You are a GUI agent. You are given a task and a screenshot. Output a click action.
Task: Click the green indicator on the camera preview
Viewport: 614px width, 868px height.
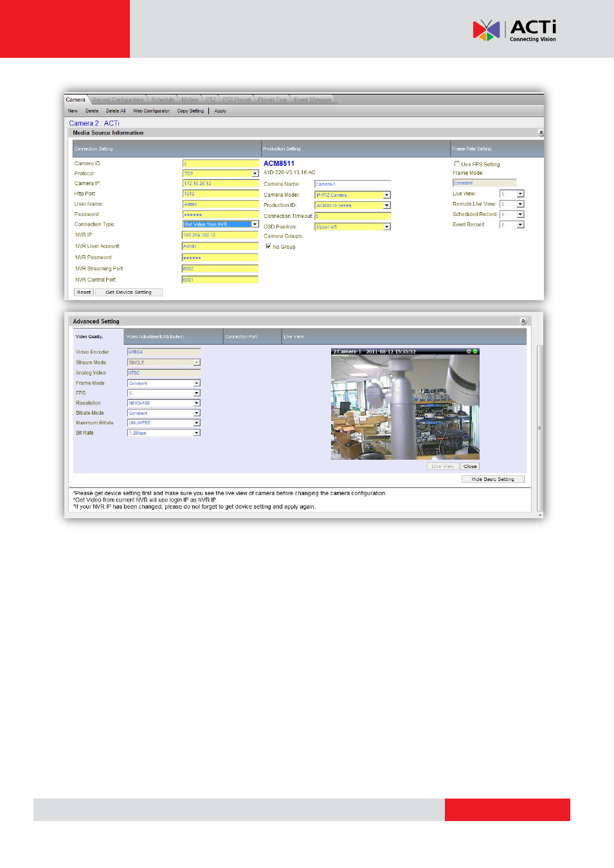[x=475, y=352]
